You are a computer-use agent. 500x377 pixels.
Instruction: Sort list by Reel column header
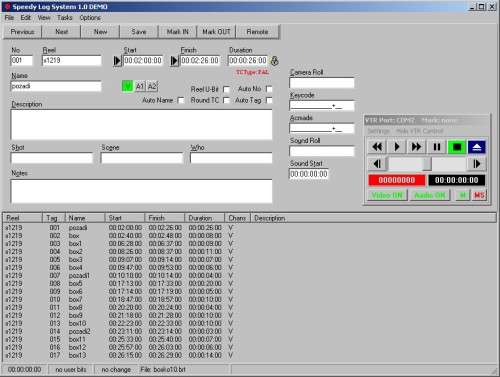click(23, 218)
